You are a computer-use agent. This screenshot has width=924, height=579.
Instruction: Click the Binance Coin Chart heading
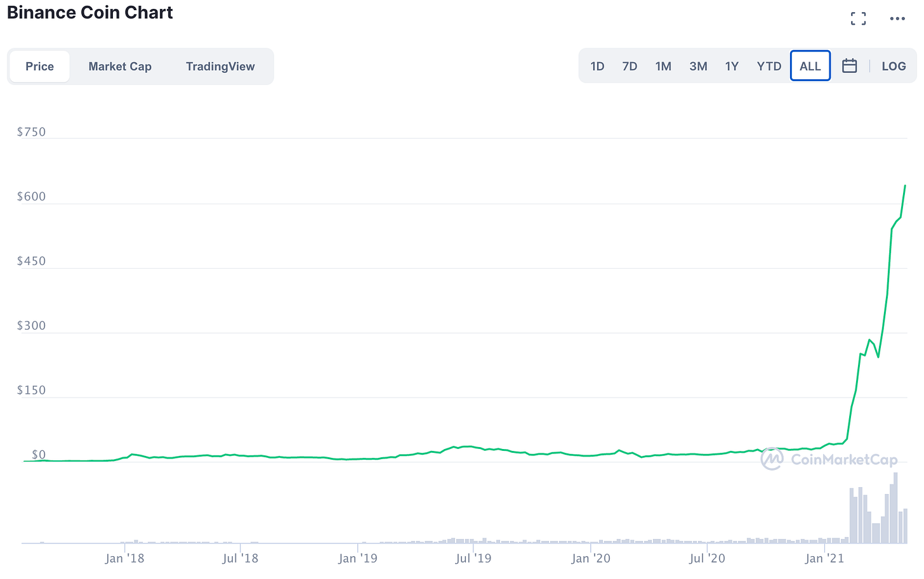[x=90, y=13]
